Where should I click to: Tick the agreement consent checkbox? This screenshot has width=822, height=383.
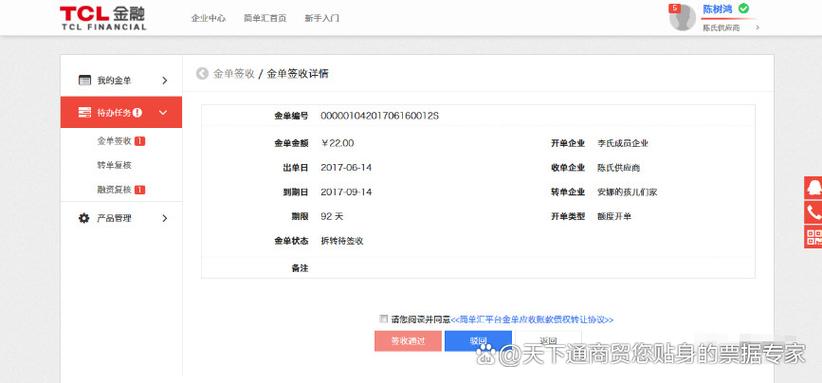(x=384, y=319)
